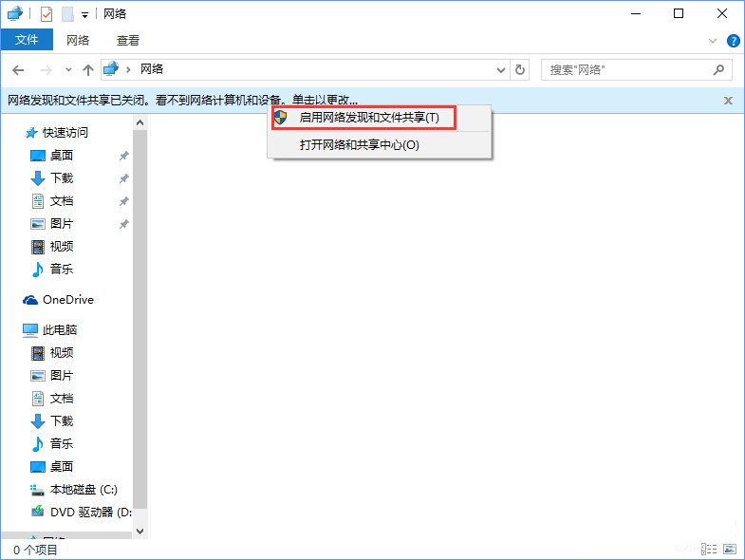Choose 启用网络发现和文件共享(T) from the menu
This screenshot has width=745, height=560.
point(368,118)
